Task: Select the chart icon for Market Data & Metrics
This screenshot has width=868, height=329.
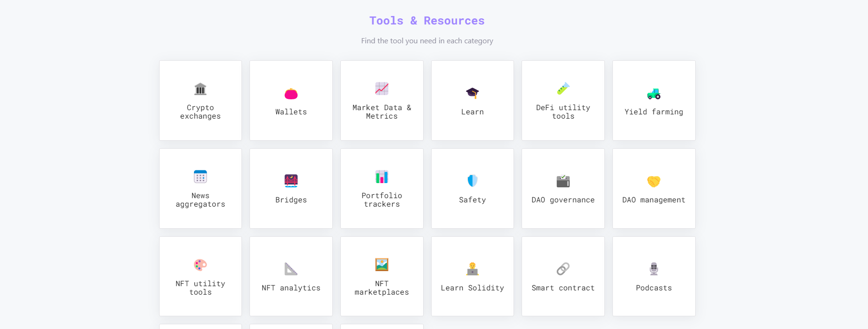Action: [x=382, y=88]
